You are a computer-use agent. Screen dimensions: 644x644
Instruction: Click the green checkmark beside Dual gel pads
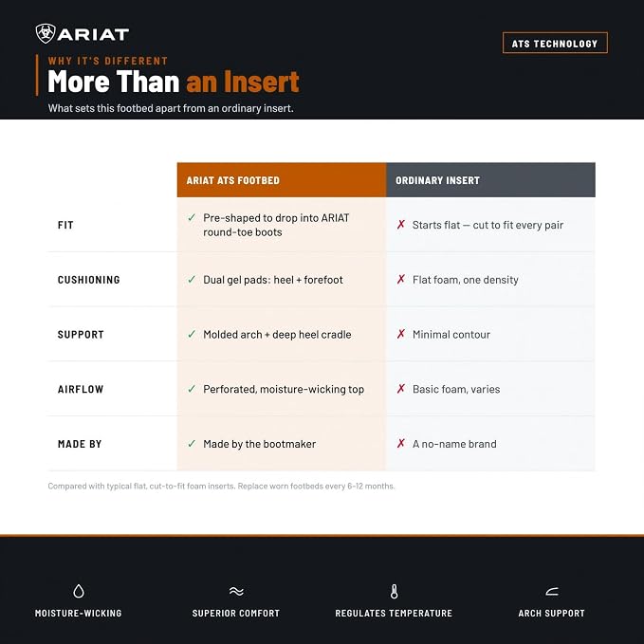tap(192, 279)
